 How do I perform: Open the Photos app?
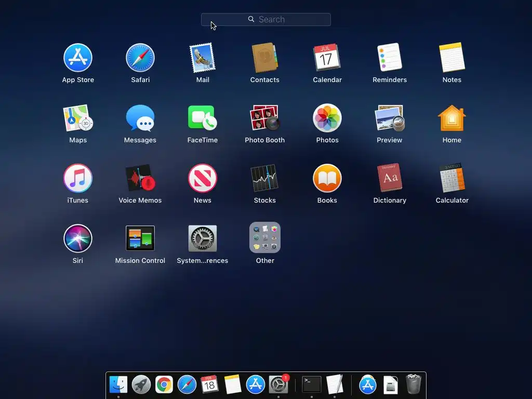point(327,118)
